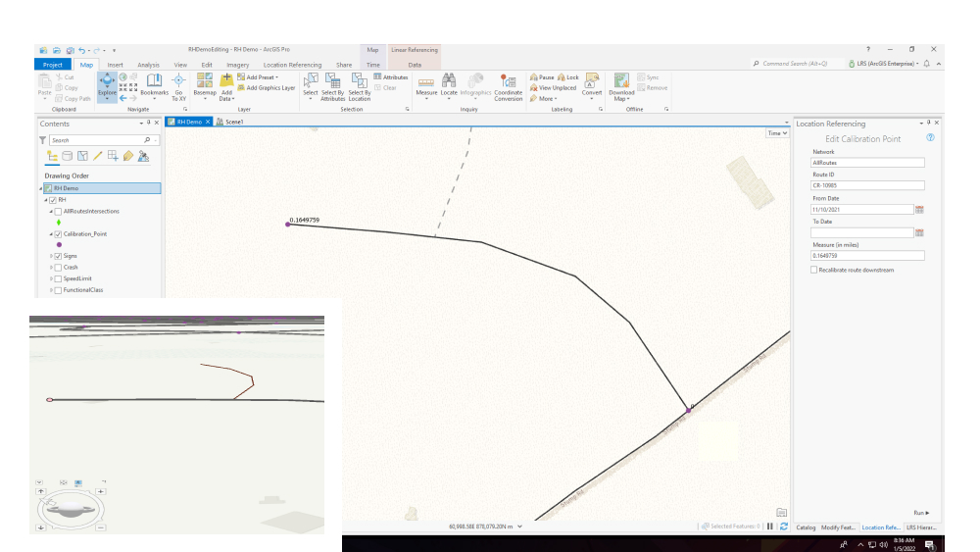The height and width of the screenshot is (552, 980).
Task: Expand the Signs layer
Action: (51, 256)
